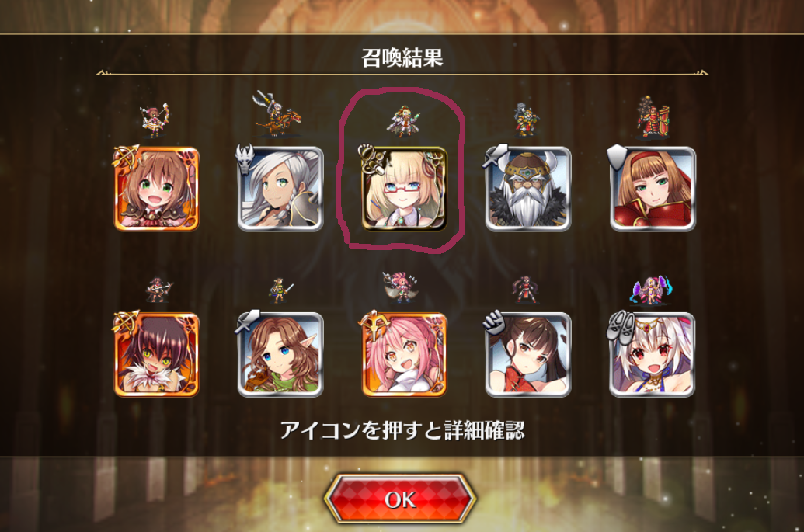Screen dimensions: 804x532
Task: Select the silver-haired dragon rider portrait
Action: (280, 190)
